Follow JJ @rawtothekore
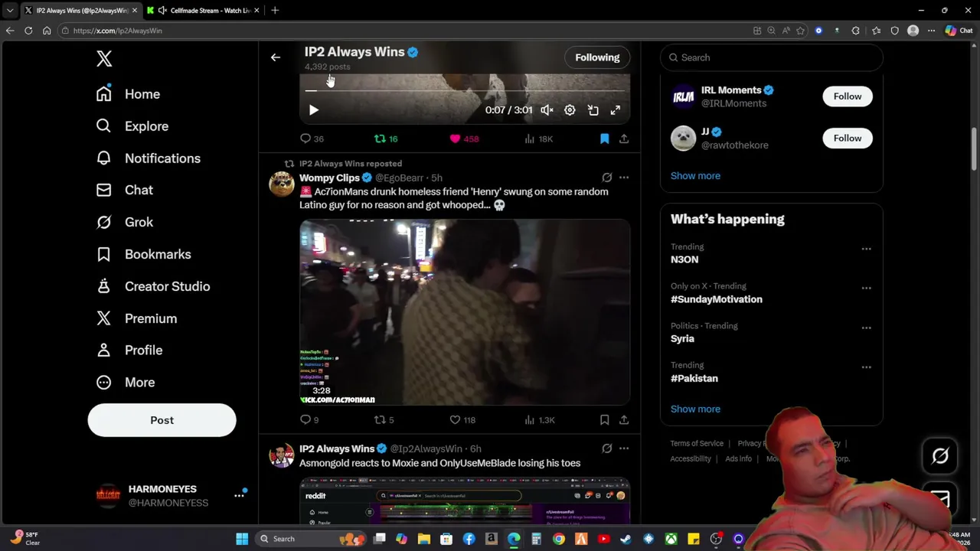Image resolution: width=980 pixels, height=551 pixels. [848, 139]
